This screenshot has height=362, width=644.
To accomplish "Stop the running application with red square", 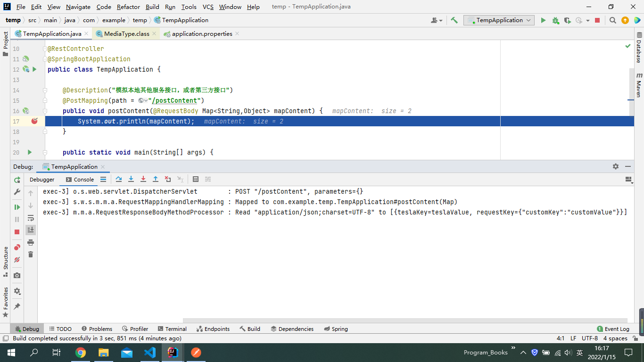I will (x=597, y=20).
